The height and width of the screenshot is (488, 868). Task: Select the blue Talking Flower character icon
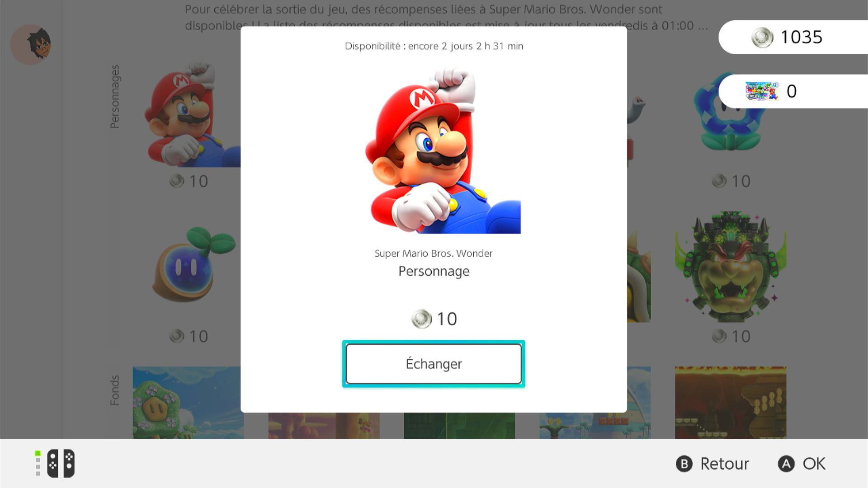coord(731,112)
